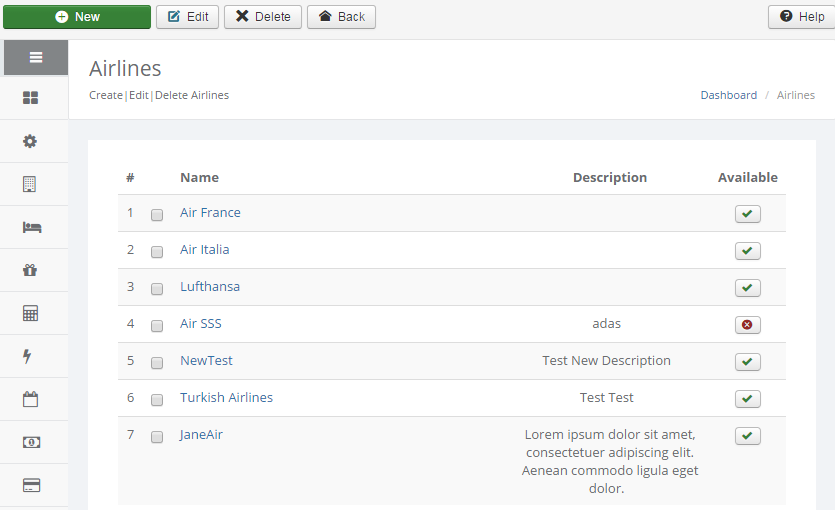Click the green New button

coord(77,17)
